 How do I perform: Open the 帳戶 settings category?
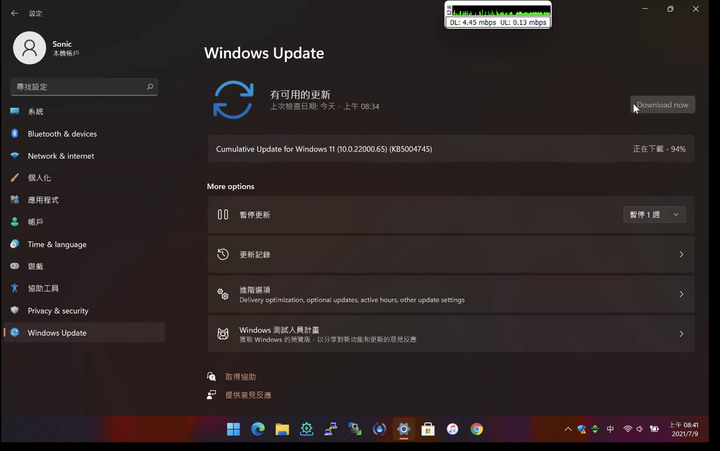84,222
